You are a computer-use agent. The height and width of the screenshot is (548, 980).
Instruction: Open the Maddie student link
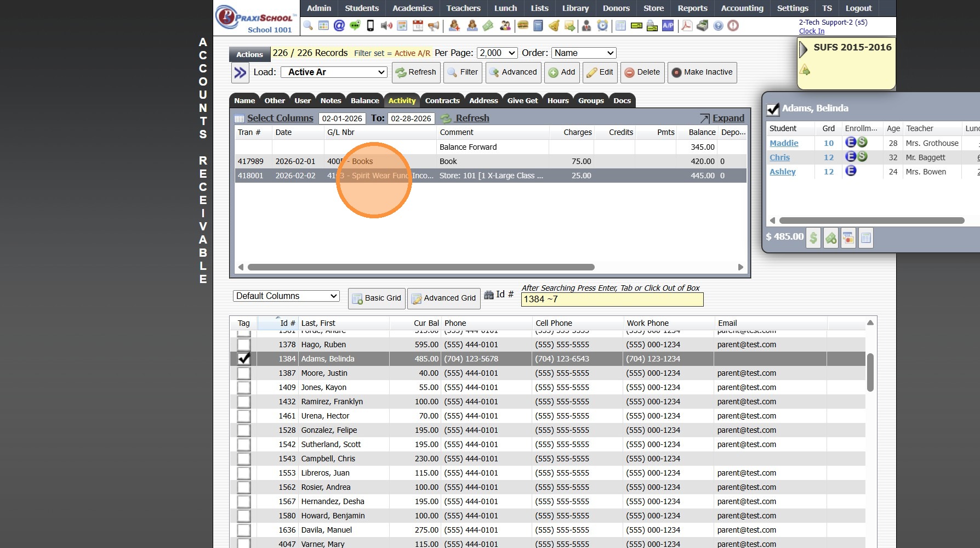[784, 143]
